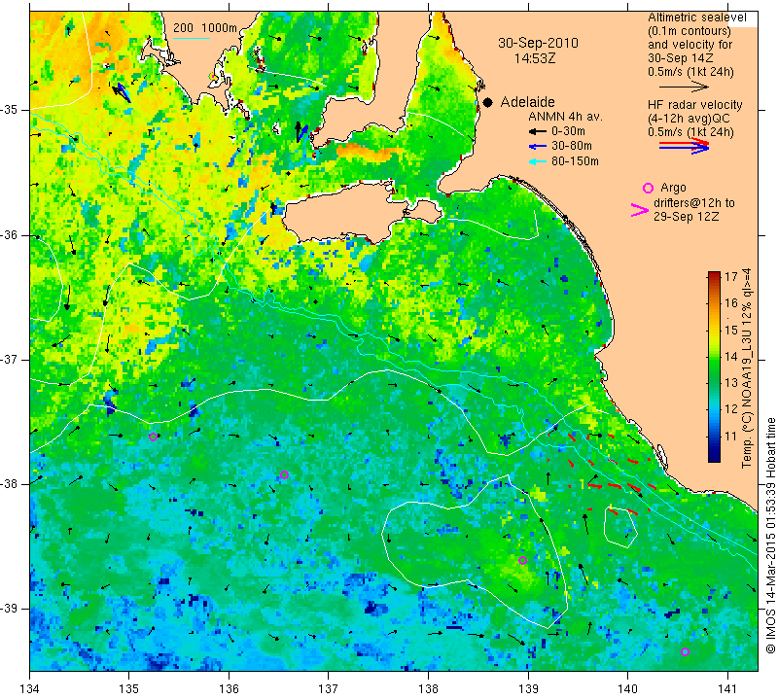Screen dimensions: 778x700
Task: Click the Adelaide city black dot marker
Action: 488,102
